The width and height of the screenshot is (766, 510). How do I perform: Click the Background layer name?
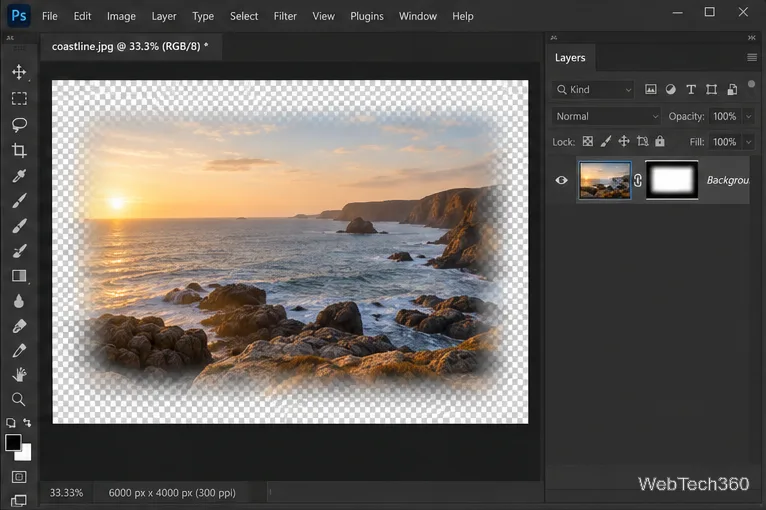tap(728, 180)
